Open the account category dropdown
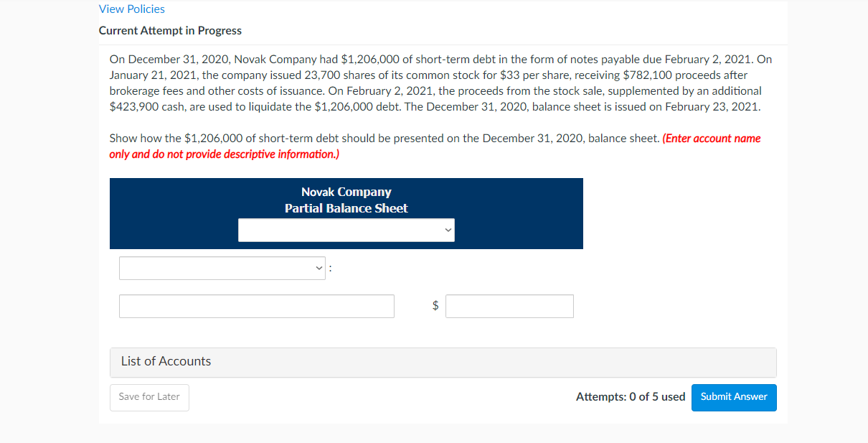This screenshot has height=443, width=868. coord(222,268)
